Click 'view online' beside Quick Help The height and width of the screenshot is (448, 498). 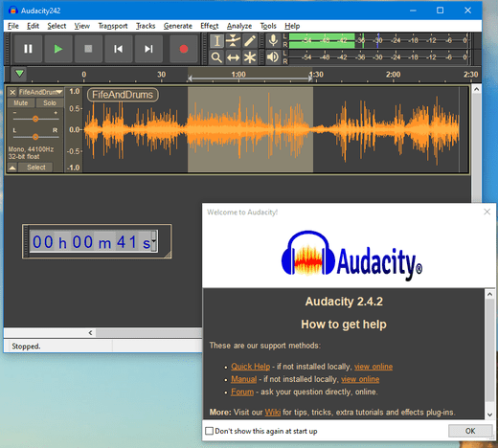click(x=373, y=367)
